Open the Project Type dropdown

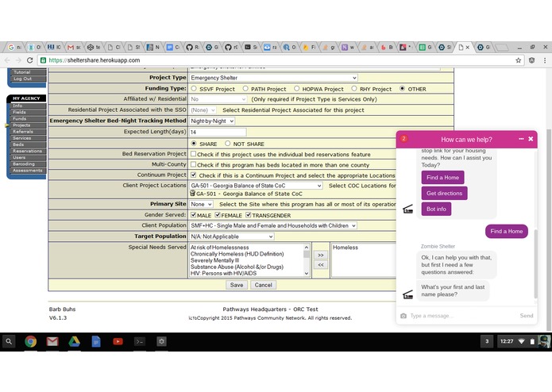pyautogui.click(x=273, y=78)
